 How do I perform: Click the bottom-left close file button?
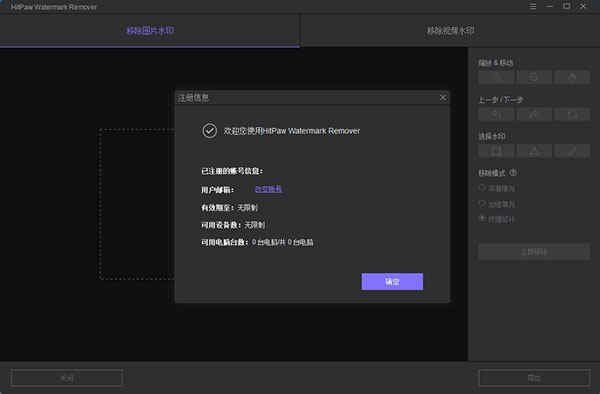(x=67, y=378)
